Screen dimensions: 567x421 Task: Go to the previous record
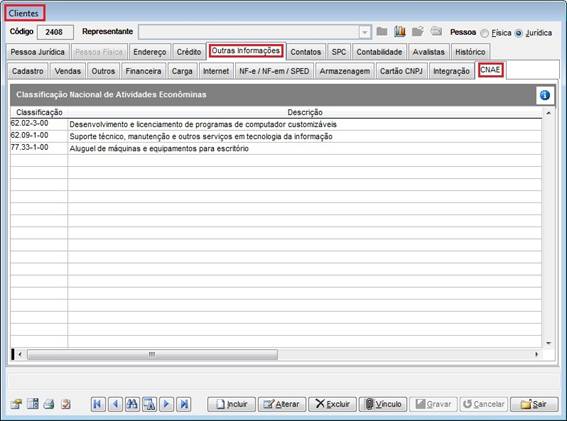115,404
